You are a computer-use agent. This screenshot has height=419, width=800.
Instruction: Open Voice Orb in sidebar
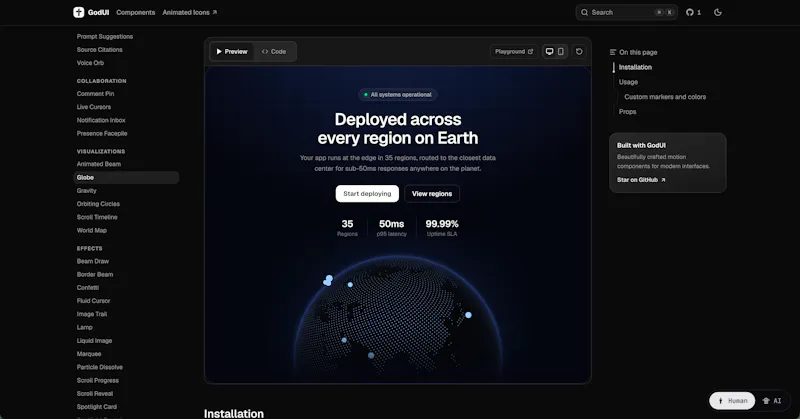(90, 63)
